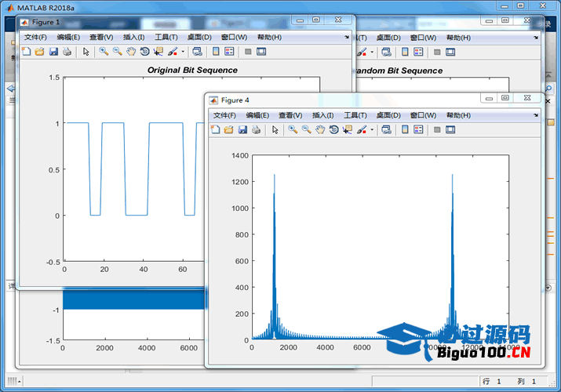561x392 pixels.
Task: Open 桌面(D) menu in Figure 1
Action: point(199,37)
